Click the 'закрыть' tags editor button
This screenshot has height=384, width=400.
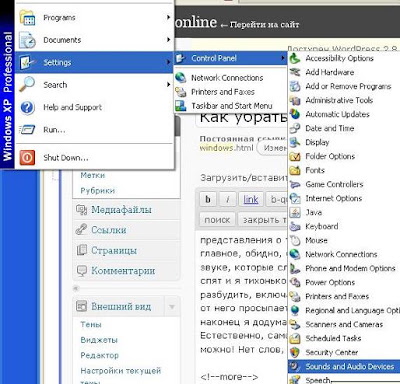(263, 220)
